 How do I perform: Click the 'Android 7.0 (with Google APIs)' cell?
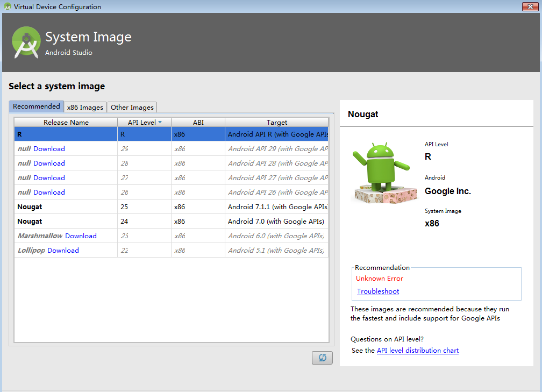pos(276,221)
